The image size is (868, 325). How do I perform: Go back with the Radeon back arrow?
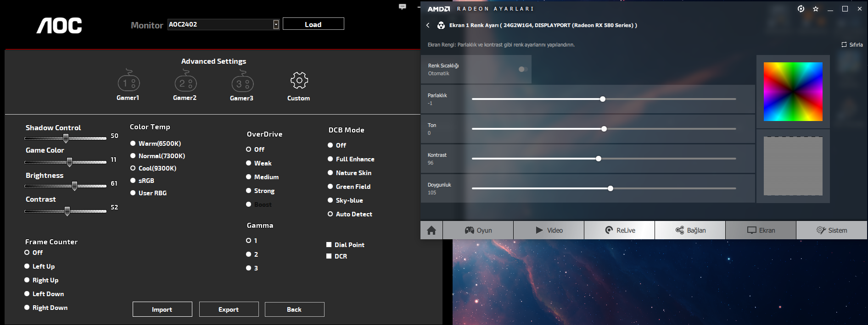tap(428, 25)
